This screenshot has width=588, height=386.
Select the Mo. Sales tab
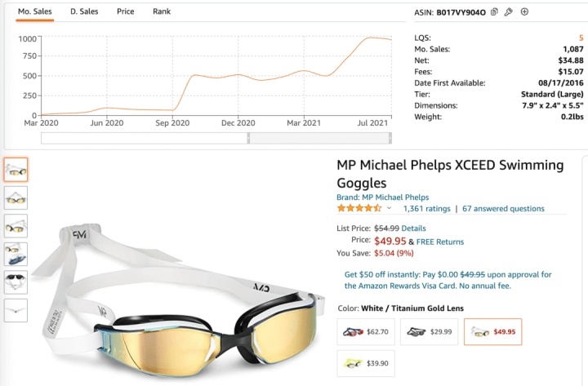36,11
